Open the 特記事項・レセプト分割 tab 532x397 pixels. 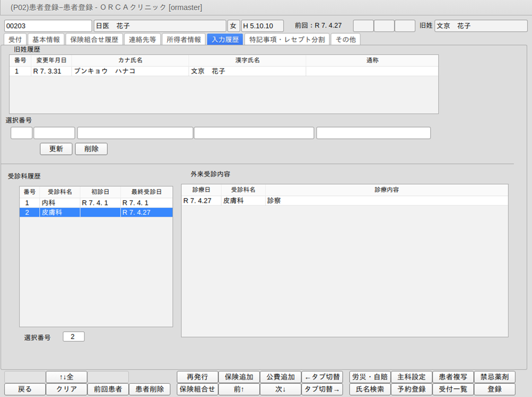pyautogui.click(x=287, y=39)
